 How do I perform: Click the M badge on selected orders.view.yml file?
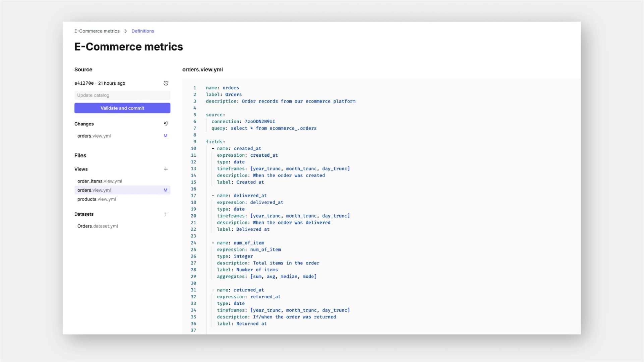165,190
